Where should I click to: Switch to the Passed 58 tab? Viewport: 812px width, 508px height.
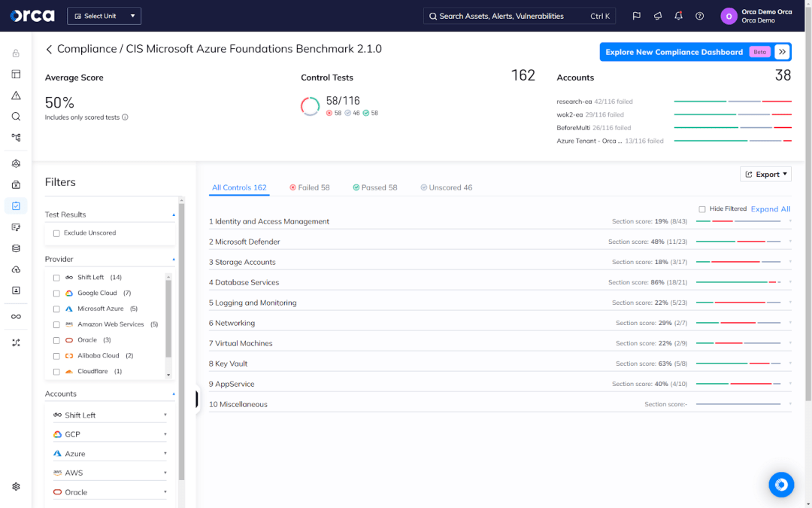point(375,187)
